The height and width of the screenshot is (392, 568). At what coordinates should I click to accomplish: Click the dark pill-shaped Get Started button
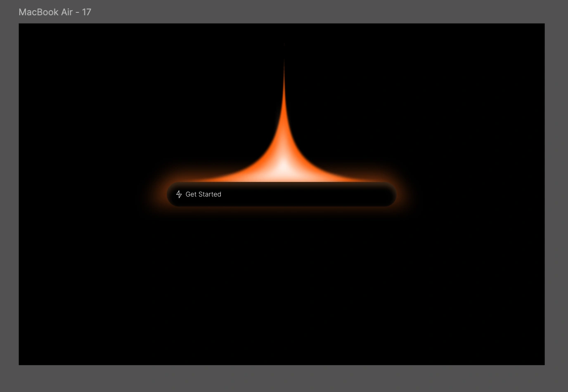coord(282,194)
